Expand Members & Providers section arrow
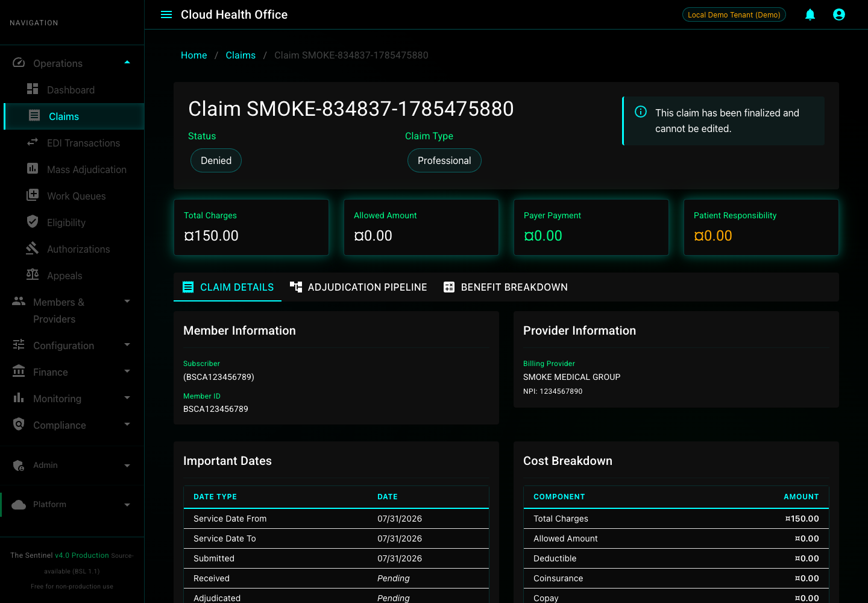This screenshot has height=603, width=868. [127, 301]
